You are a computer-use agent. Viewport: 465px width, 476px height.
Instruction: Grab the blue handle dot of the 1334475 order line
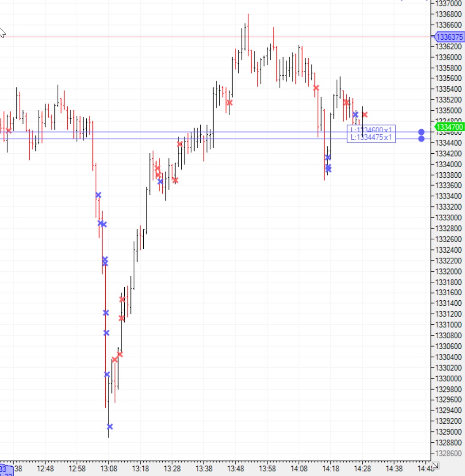(x=421, y=139)
